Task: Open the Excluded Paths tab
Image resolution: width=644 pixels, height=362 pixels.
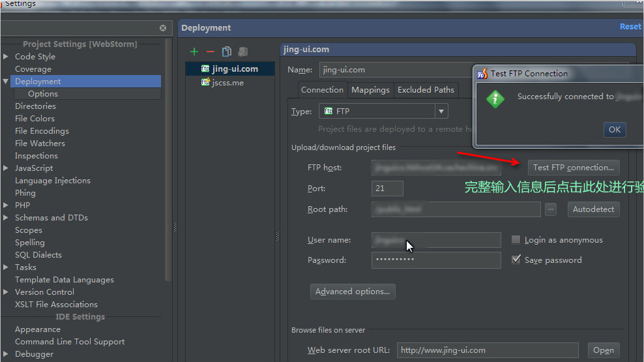Action: 426,90
